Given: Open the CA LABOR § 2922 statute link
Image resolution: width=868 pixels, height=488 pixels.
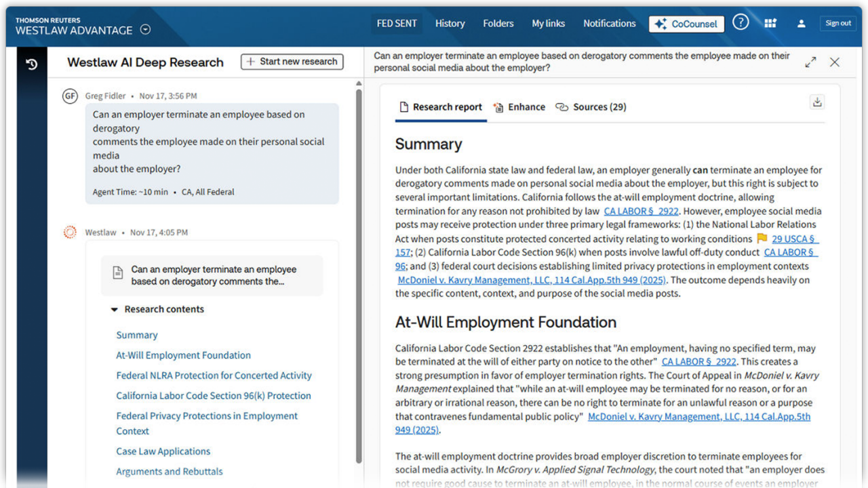Looking at the screenshot, I should pyautogui.click(x=641, y=211).
